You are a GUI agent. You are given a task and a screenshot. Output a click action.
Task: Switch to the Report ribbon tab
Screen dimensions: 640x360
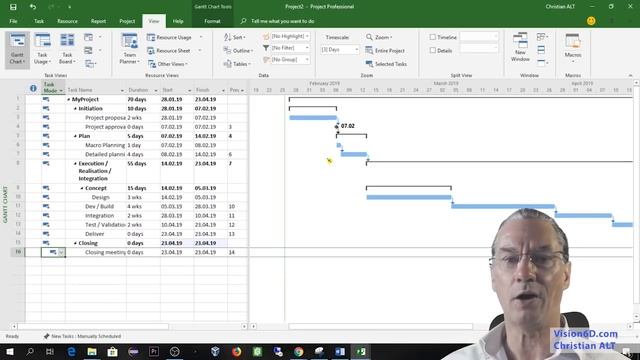pos(98,21)
